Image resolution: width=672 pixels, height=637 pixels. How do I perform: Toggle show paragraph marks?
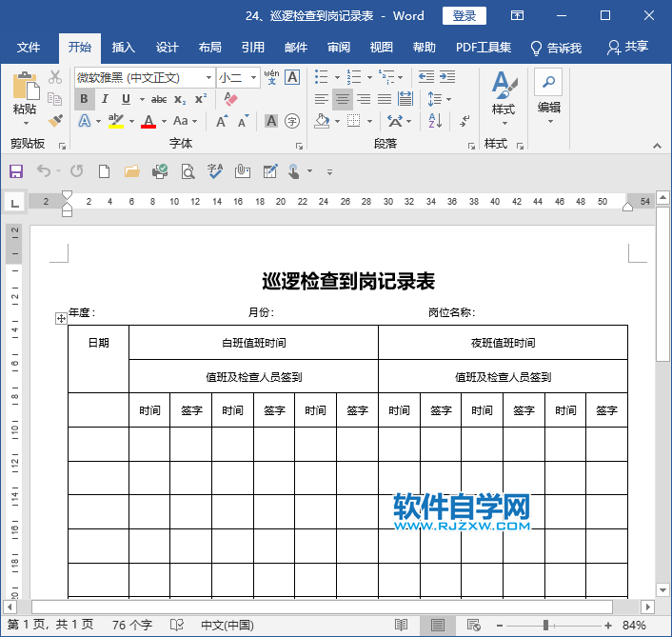tap(464, 121)
